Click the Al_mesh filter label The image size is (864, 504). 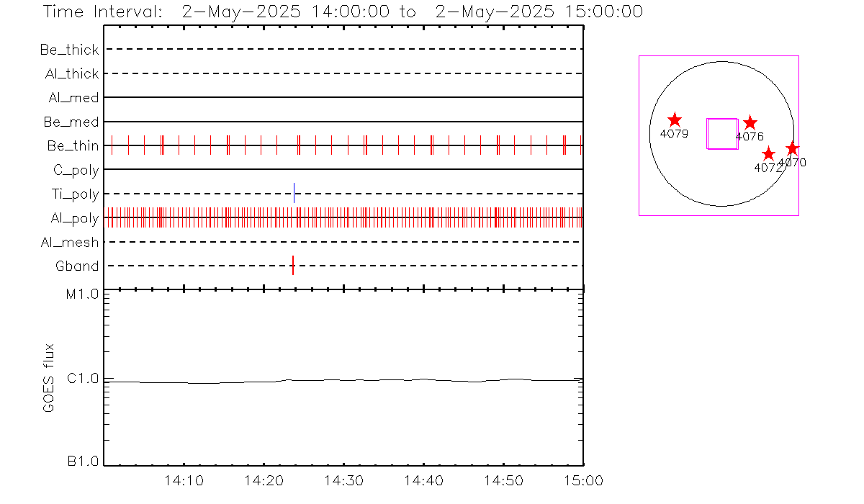pyautogui.click(x=70, y=242)
